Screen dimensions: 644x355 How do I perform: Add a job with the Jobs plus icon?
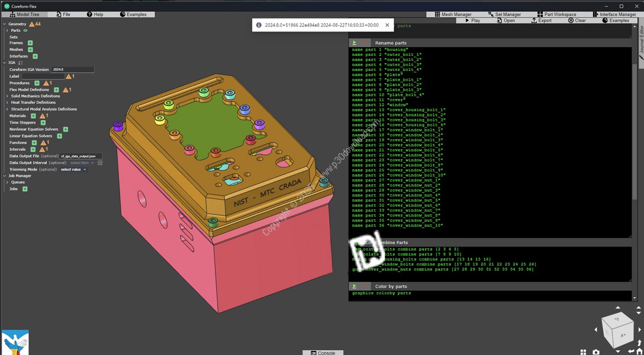(25, 189)
